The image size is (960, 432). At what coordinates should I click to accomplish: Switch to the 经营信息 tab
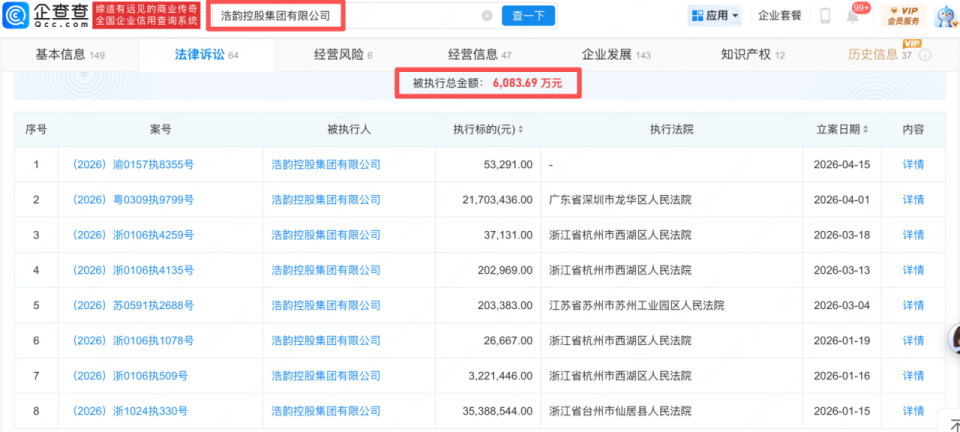(479, 55)
